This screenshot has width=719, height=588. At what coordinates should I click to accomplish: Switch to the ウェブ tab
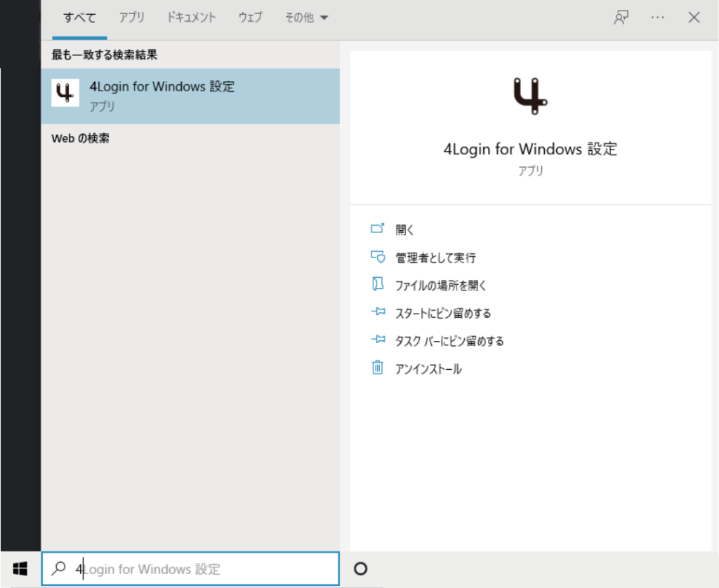pos(251,18)
